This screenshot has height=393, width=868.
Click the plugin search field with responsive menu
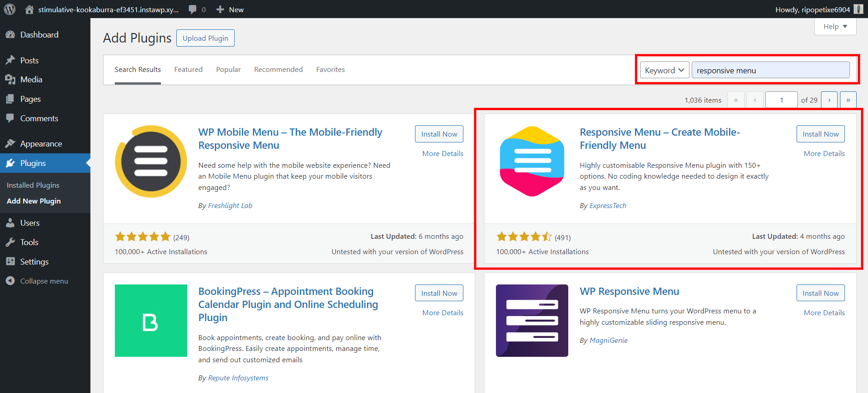click(770, 70)
